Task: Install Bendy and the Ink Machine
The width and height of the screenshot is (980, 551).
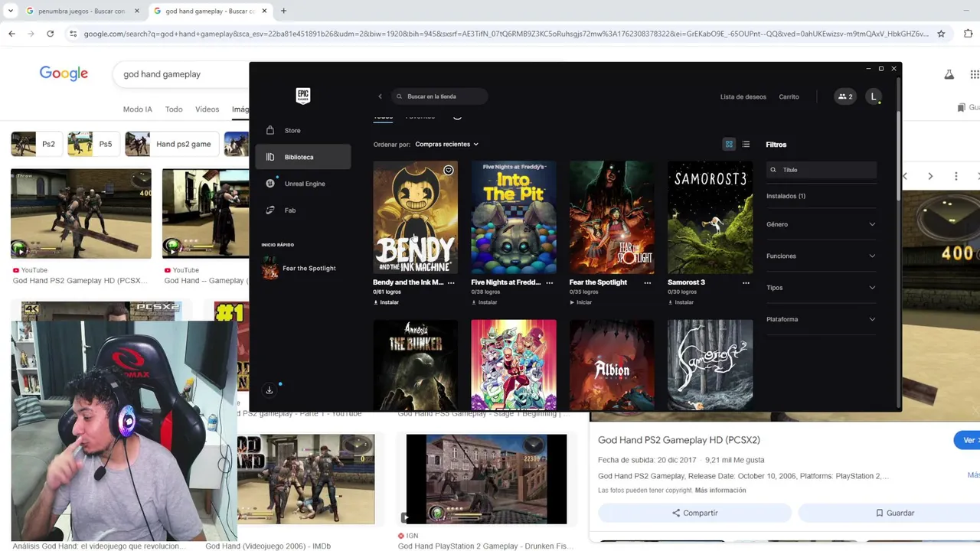Action: pyautogui.click(x=386, y=302)
